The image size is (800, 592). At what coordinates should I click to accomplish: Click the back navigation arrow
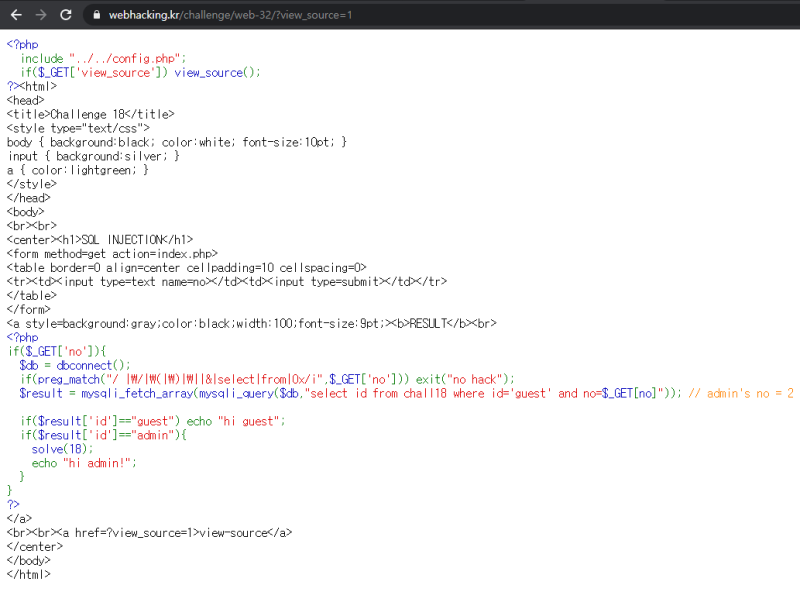(15, 15)
